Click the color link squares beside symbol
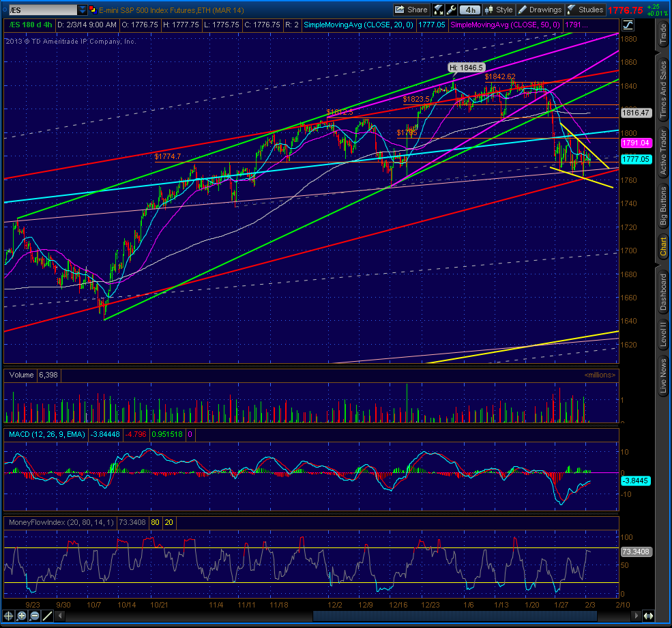 [x=93, y=10]
